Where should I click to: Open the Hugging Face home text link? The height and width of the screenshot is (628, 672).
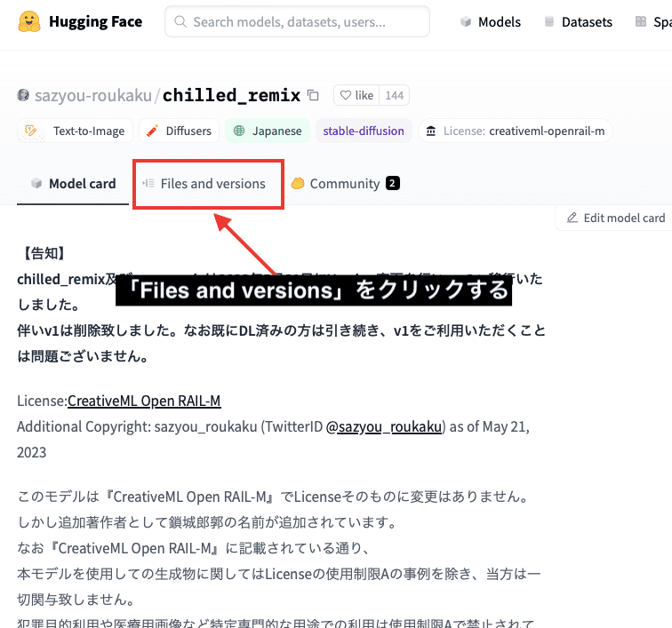click(95, 22)
